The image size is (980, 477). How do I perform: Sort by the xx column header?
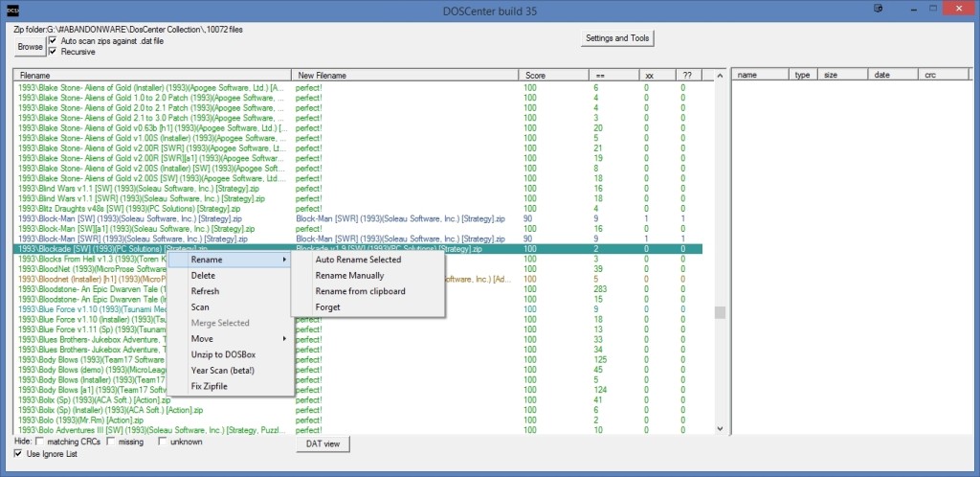click(658, 75)
